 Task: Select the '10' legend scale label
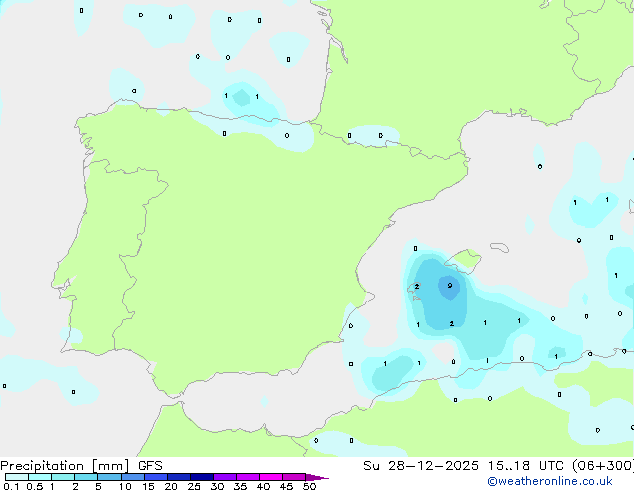point(125,486)
